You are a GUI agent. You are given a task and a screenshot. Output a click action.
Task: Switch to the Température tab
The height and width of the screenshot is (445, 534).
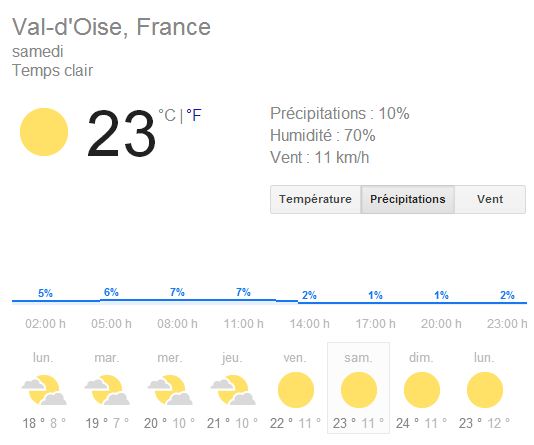click(x=315, y=199)
